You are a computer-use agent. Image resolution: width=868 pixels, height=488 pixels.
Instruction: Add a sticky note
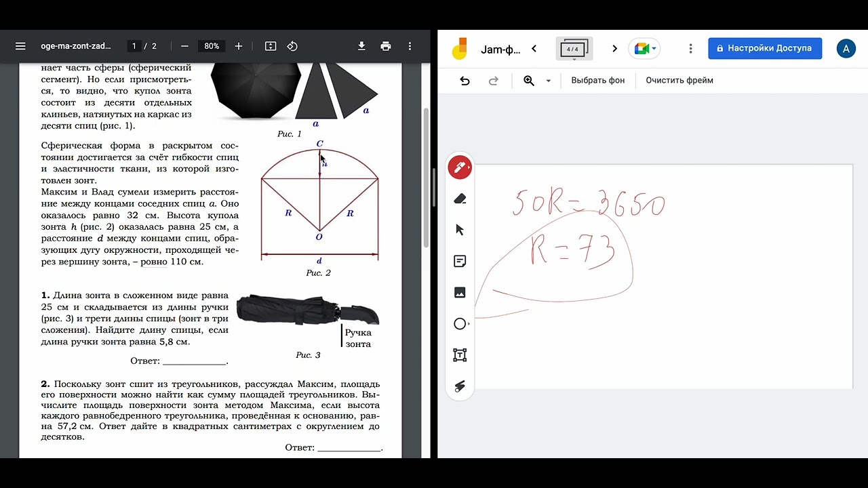460,261
